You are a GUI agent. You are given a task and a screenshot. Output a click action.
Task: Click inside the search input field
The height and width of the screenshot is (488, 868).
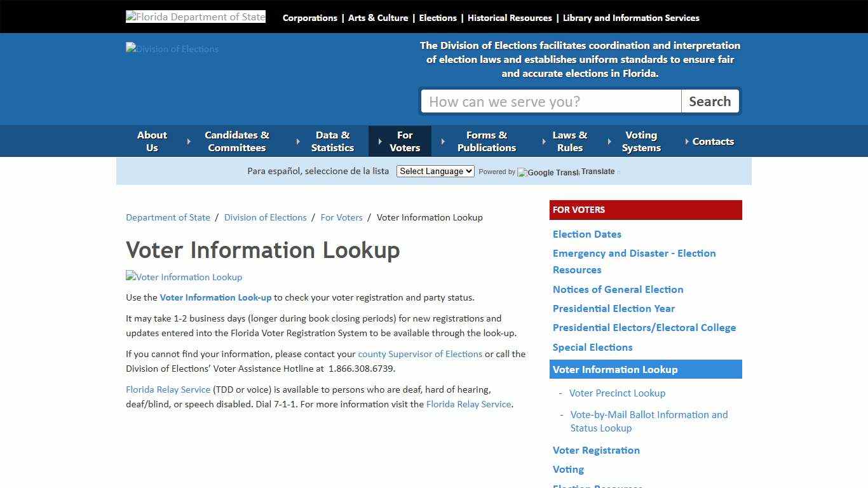551,101
